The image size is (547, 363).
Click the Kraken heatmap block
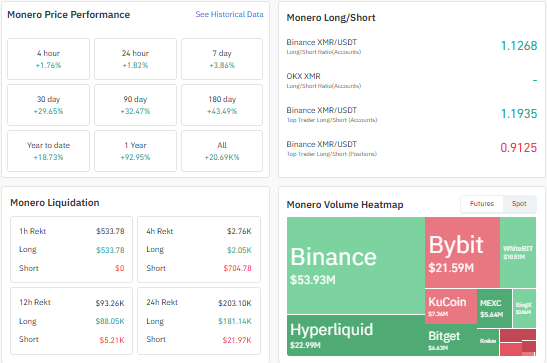[x=488, y=341]
